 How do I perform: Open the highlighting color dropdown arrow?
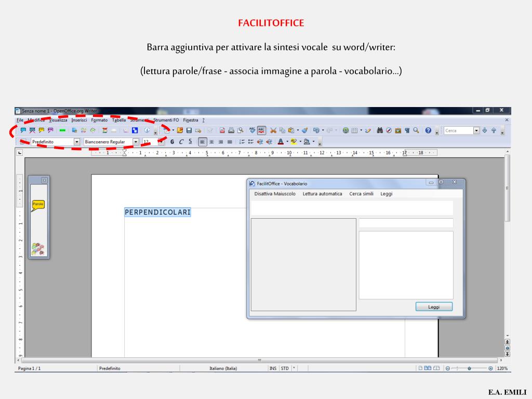(x=300, y=142)
